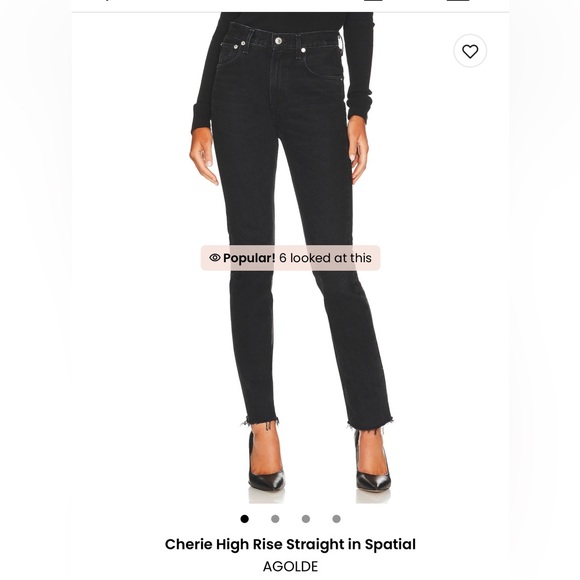Go to the fourth image dot indicator
Screen dimensions: 580x580
coord(336,519)
